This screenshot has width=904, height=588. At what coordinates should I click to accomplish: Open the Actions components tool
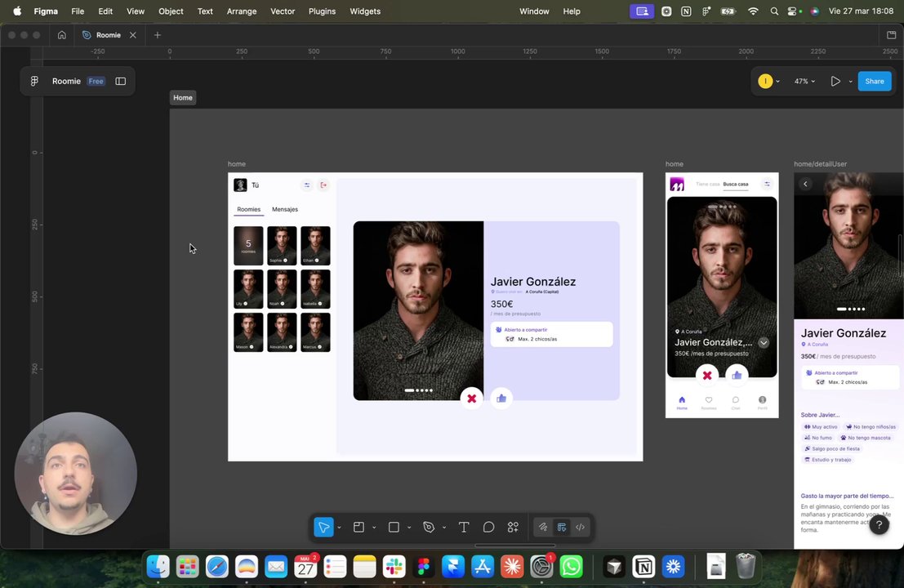click(x=513, y=528)
